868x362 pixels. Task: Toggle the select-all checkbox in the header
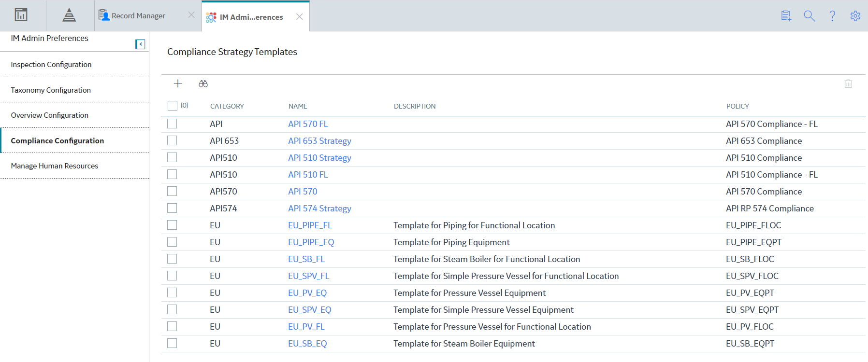[x=173, y=106]
